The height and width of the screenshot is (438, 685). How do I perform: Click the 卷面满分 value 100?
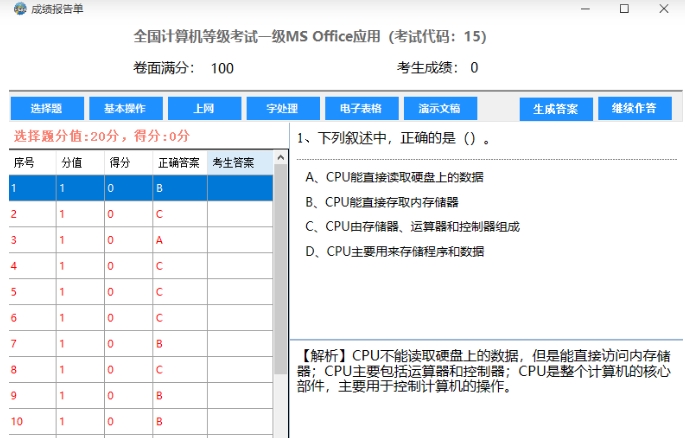click(x=222, y=69)
